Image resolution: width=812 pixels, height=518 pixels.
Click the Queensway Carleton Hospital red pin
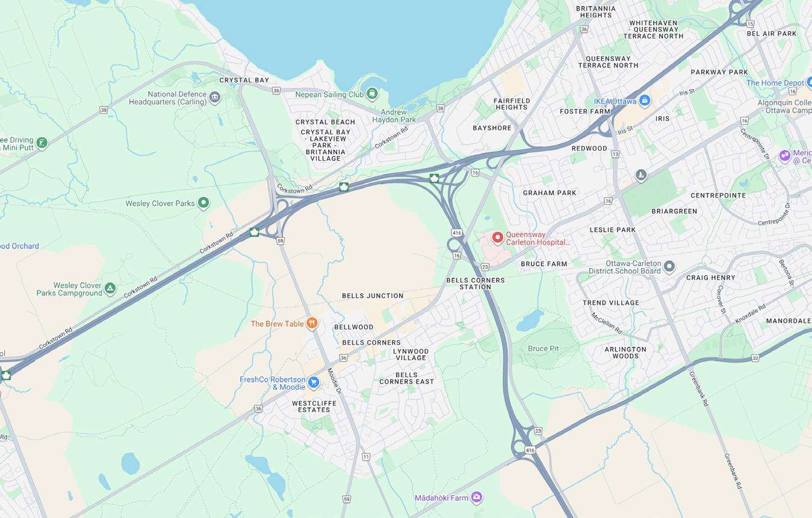(x=497, y=237)
